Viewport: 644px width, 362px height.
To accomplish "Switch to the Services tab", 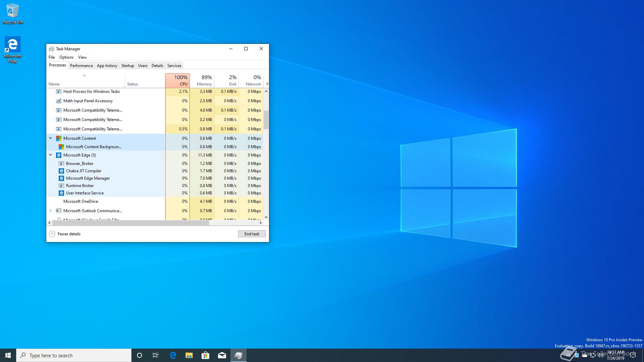I will (x=174, y=66).
